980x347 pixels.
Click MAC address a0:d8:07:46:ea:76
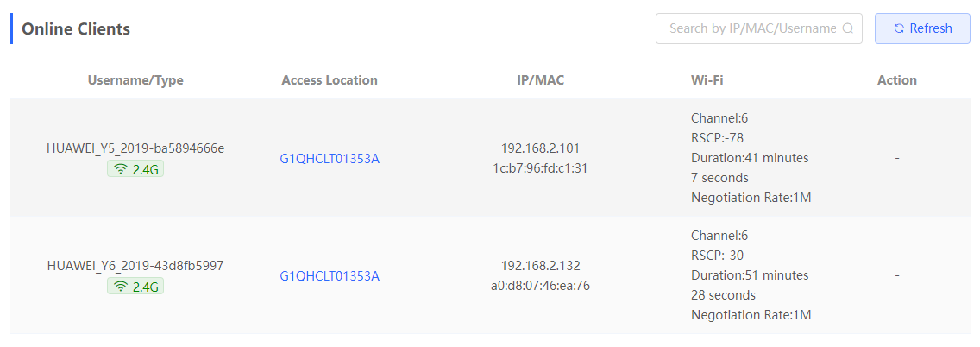coord(541,287)
